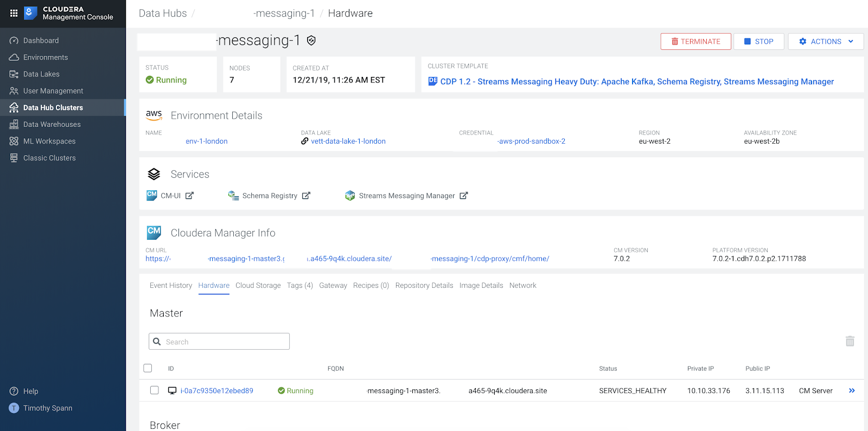The width and height of the screenshot is (868, 431).
Task: Open Dashboard from the sidebar
Action: pos(41,41)
